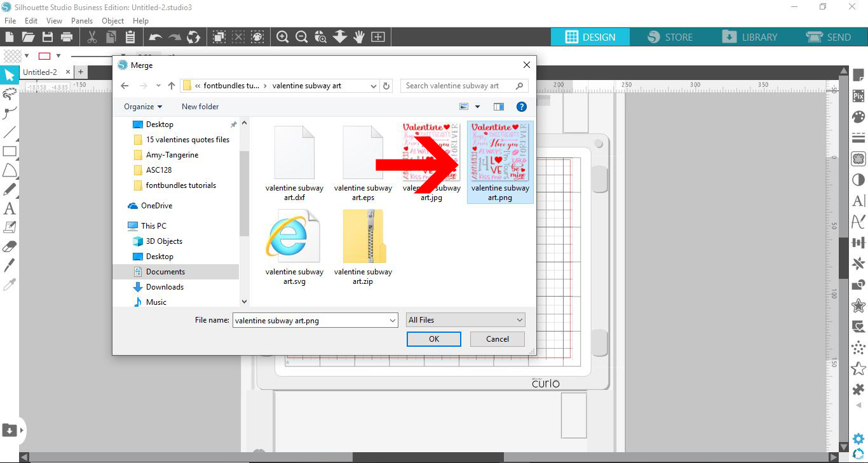This screenshot has width=868, height=463.
Task: Choose the Select arrow tool
Action: [10, 76]
